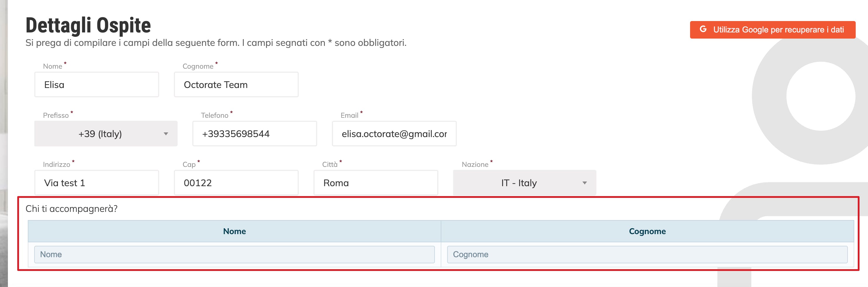
Task: Click the companion Nome placeholder input
Action: (234, 255)
